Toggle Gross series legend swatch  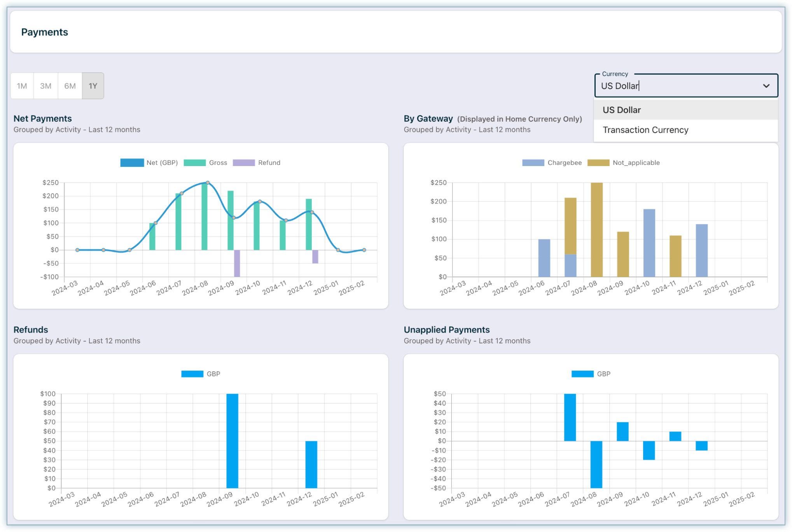[x=194, y=163]
